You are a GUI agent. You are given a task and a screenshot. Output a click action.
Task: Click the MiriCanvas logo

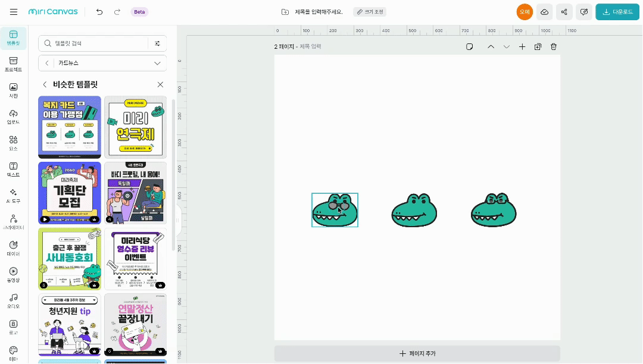click(53, 12)
